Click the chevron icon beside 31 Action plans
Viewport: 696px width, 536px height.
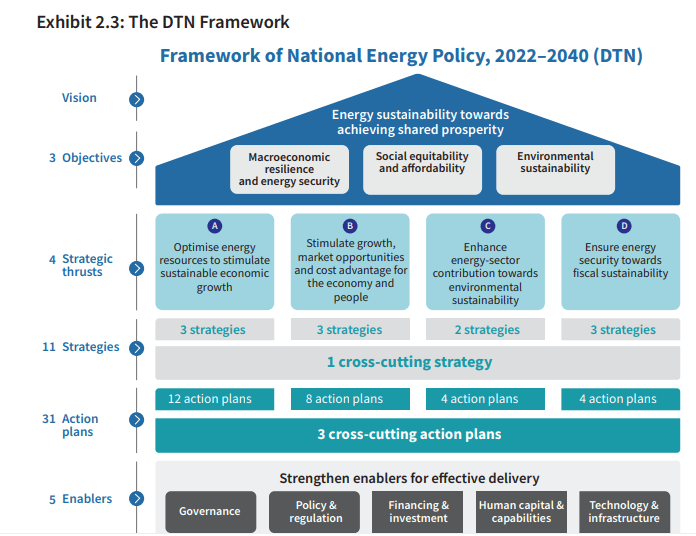tap(137, 420)
